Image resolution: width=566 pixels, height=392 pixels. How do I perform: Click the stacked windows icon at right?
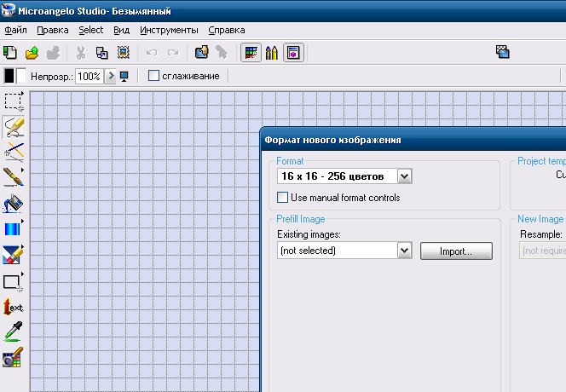pyautogui.click(x=502, y=52)
